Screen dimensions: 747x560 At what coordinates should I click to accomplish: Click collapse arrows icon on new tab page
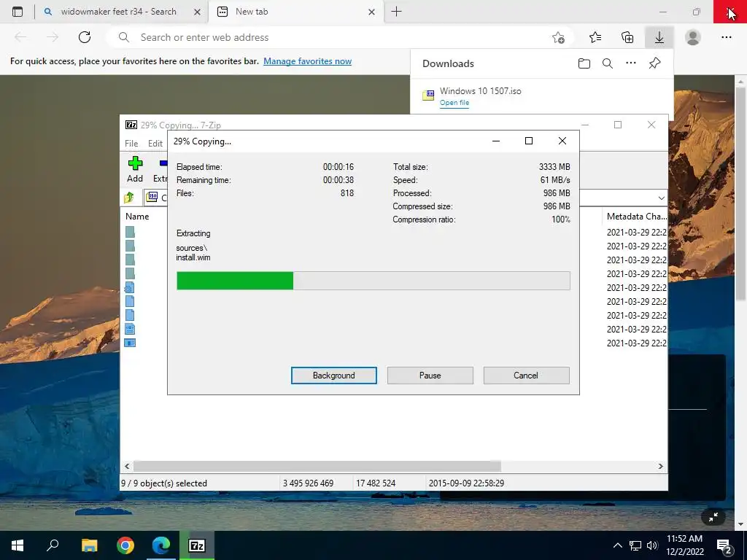pyautogui.click(x=713, y=517)
